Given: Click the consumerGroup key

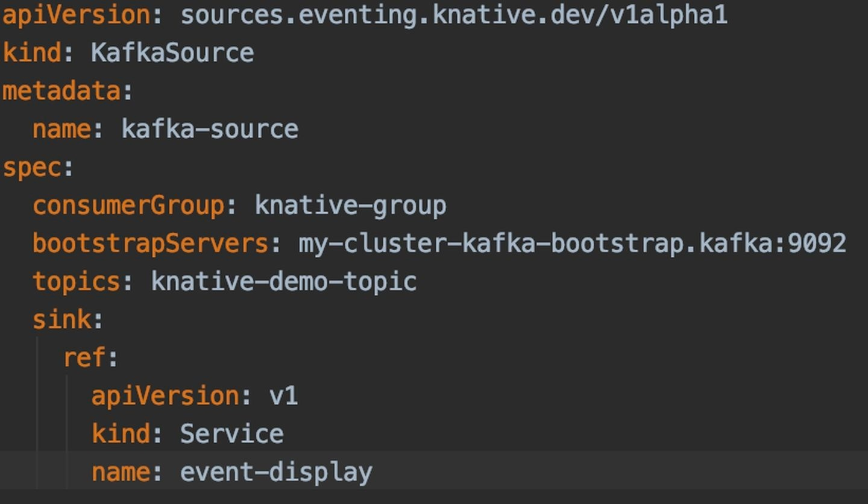Looking at the screenshot, I should (x=128, y=206).
